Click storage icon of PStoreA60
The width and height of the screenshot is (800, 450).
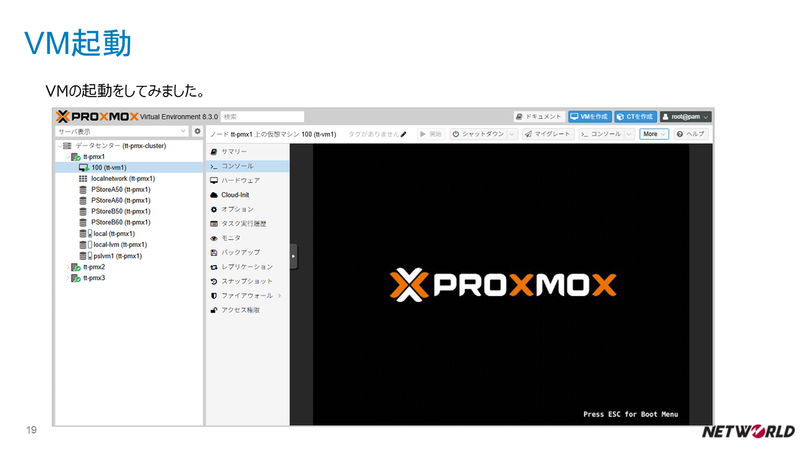tap(83, 201)
